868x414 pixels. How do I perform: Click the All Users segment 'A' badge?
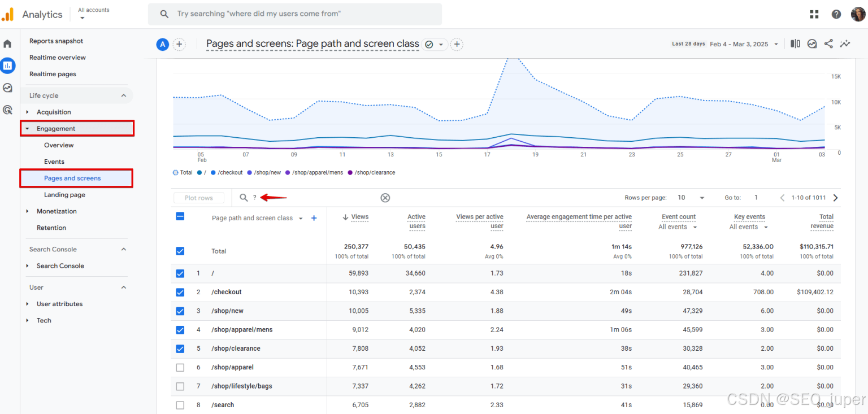pyautogui.click(x=163, y=44)
